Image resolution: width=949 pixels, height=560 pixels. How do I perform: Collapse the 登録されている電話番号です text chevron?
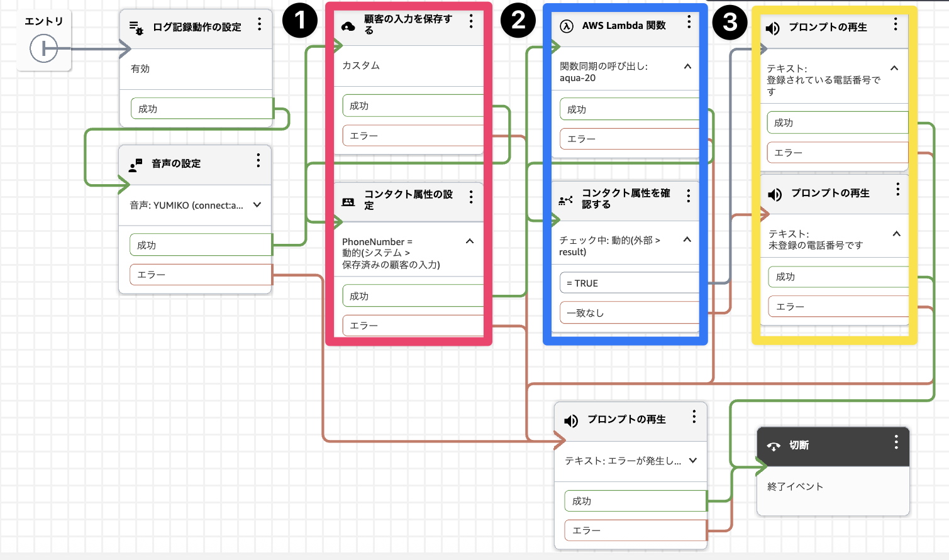point(894,68)
